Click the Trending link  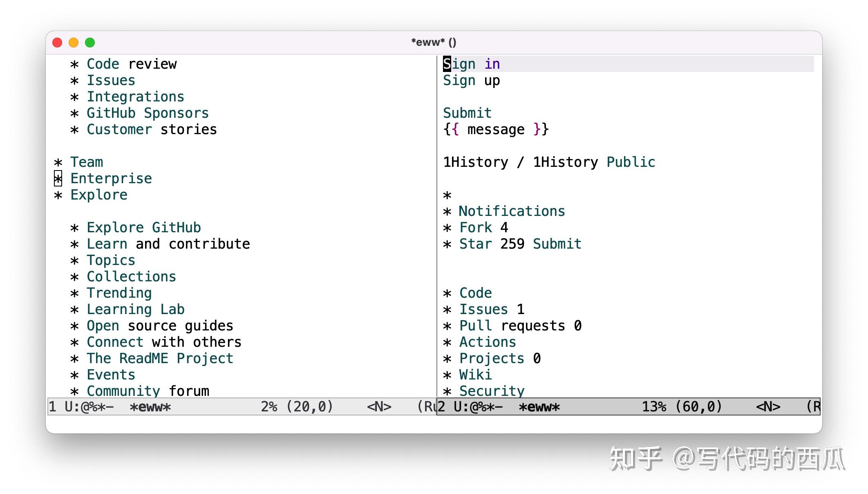click(119, 293)
